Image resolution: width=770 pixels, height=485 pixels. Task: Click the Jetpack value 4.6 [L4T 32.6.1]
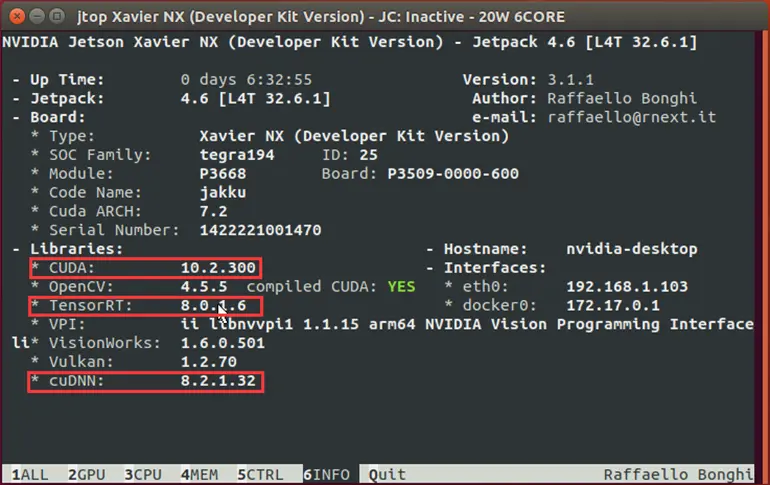tap(255, 98)
